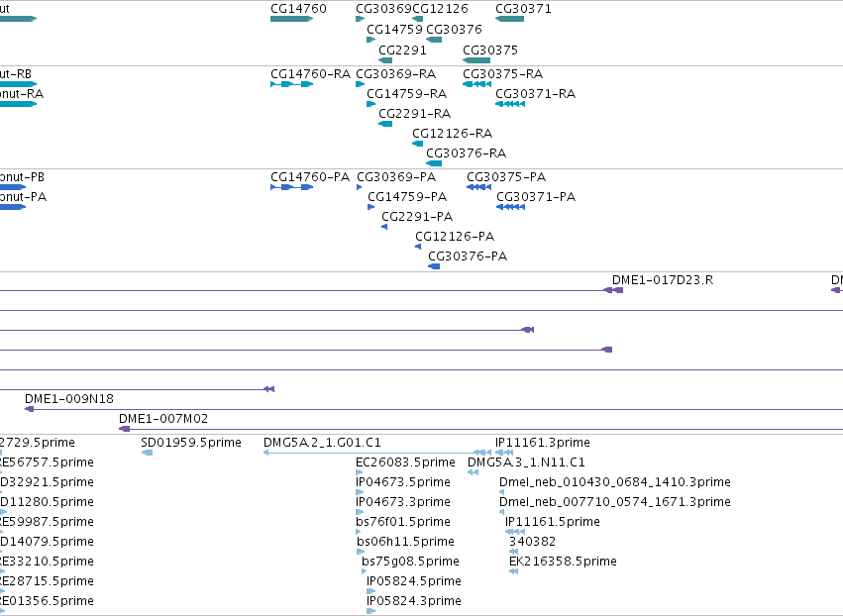This screenshot has width=843, height=616.
Task: Select the Dmel_neb_007710_0574_1671.3prime label
Action: coord(615,502)
